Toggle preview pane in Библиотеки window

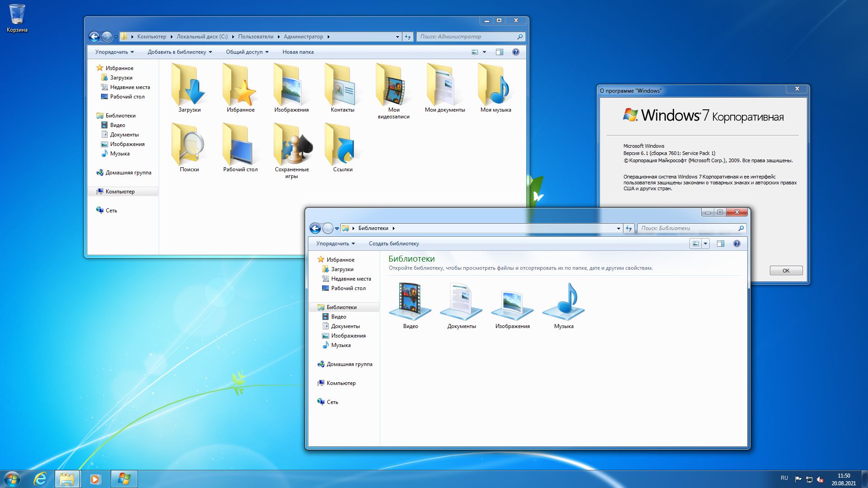[x=720, y=244]
